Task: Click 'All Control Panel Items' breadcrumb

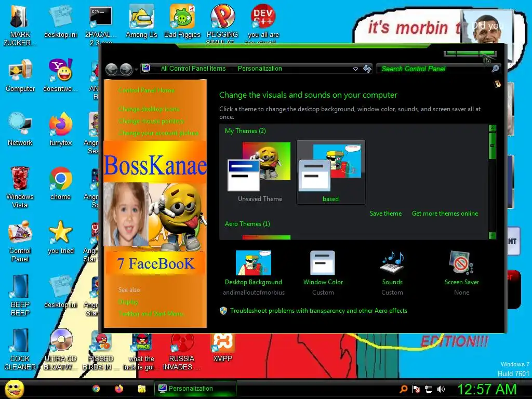Action: [193, 69]
